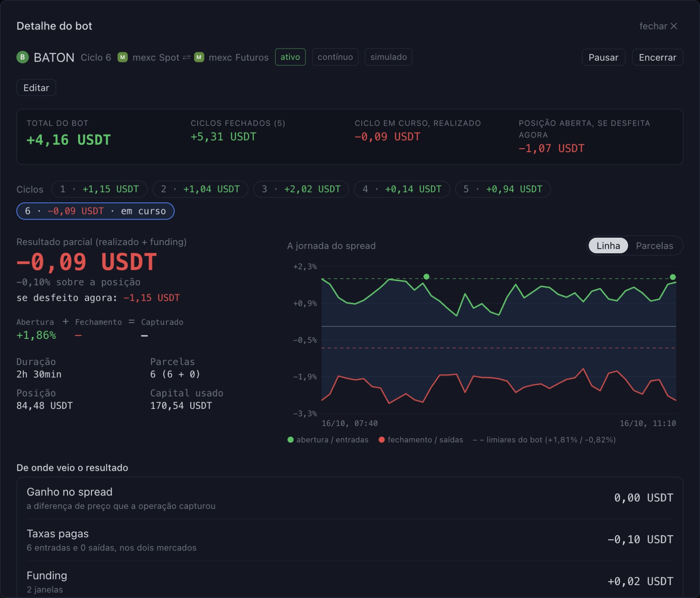Switch chart view to Linha

coord(608,246)
